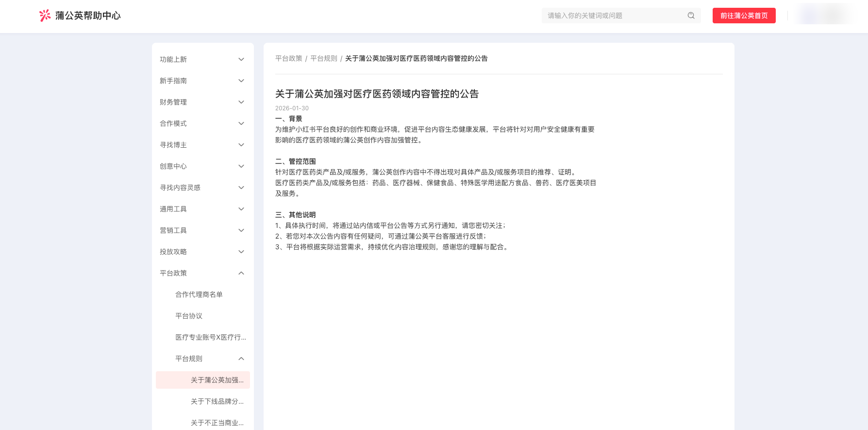This screenshot has width=868, height=430.
Task: Click the breadcrumb's current article title
Action: [x=417, y=58]
